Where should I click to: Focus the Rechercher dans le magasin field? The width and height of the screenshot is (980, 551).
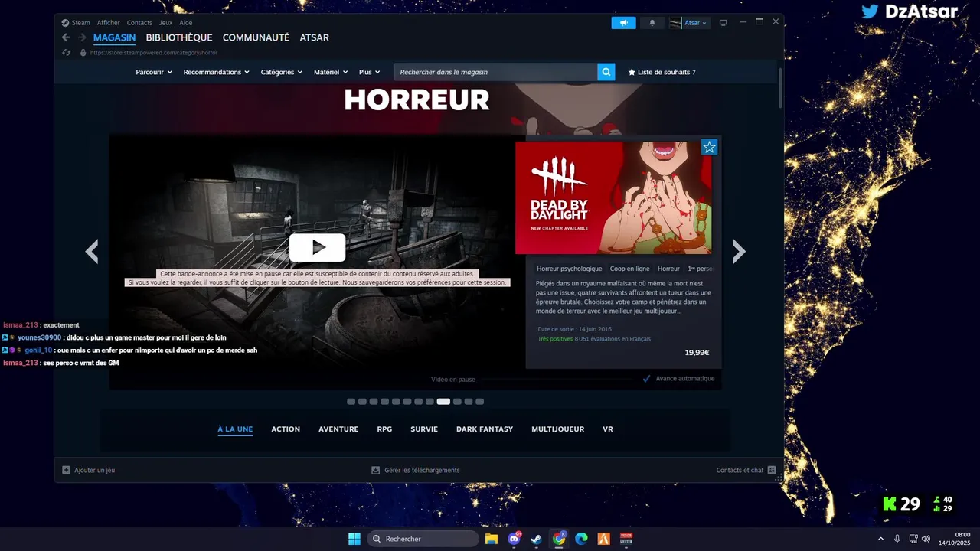pos(495,72)
